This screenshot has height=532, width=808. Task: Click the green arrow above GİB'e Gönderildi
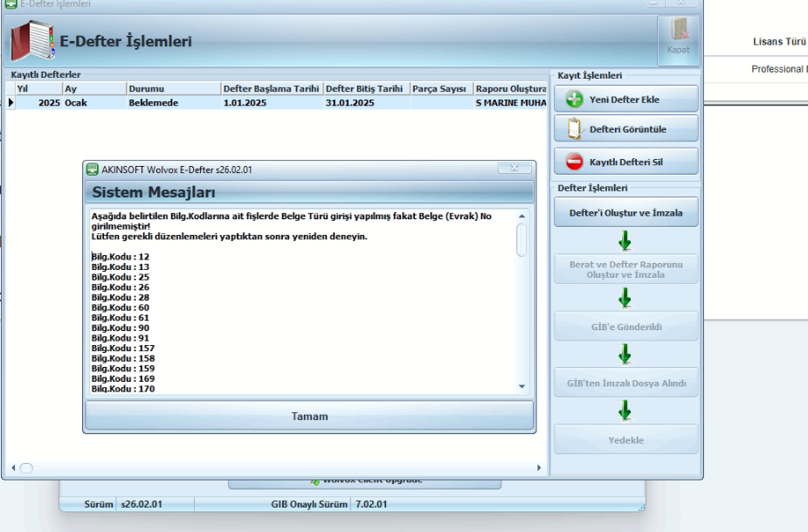[625, 298]
